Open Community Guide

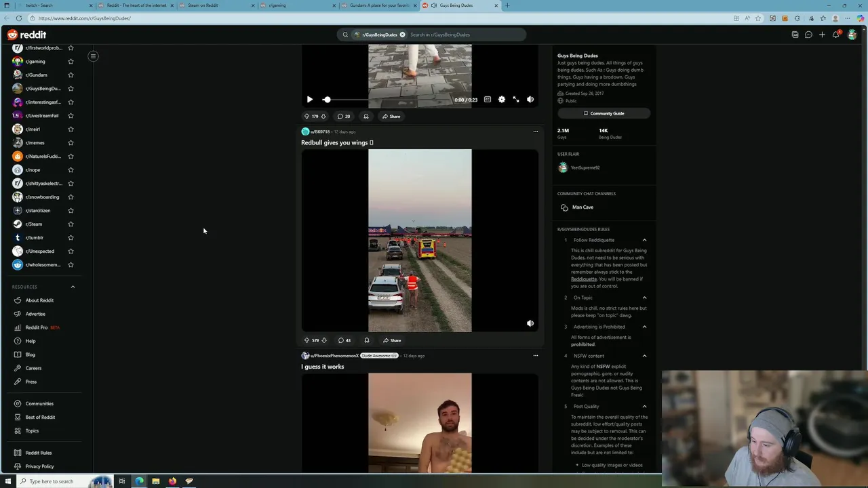click(x=604, y=113)
